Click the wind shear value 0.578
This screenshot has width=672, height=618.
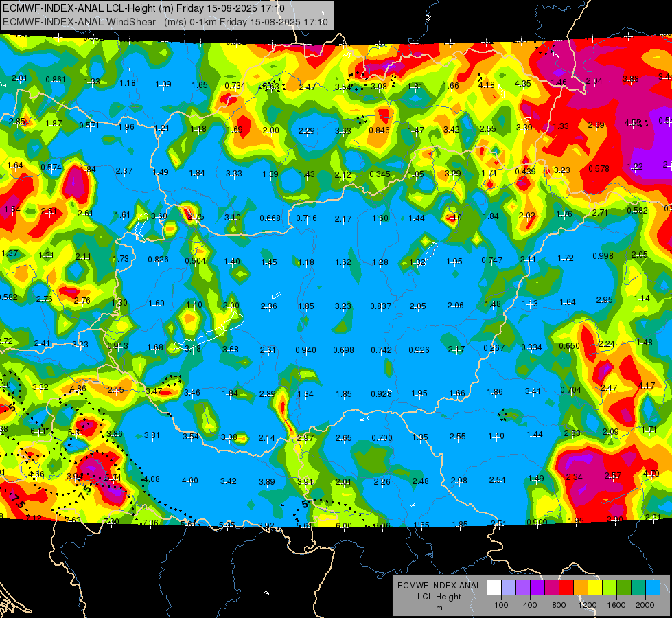[599, 168]
